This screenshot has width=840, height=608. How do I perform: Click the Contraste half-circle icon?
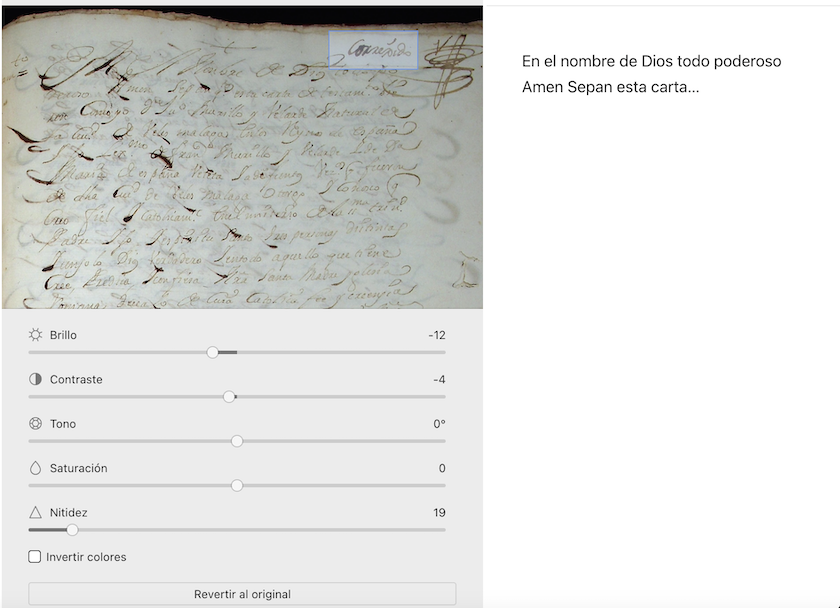36,380
